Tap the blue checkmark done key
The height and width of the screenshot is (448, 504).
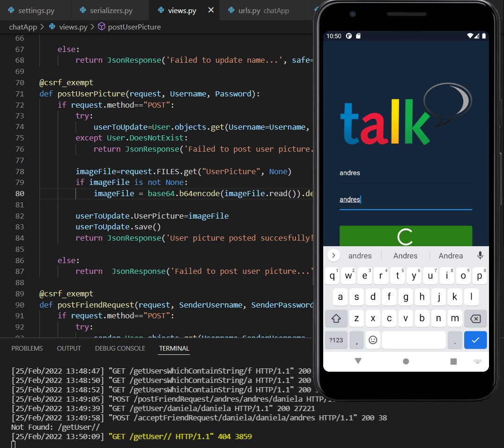(x=475, y=340)
